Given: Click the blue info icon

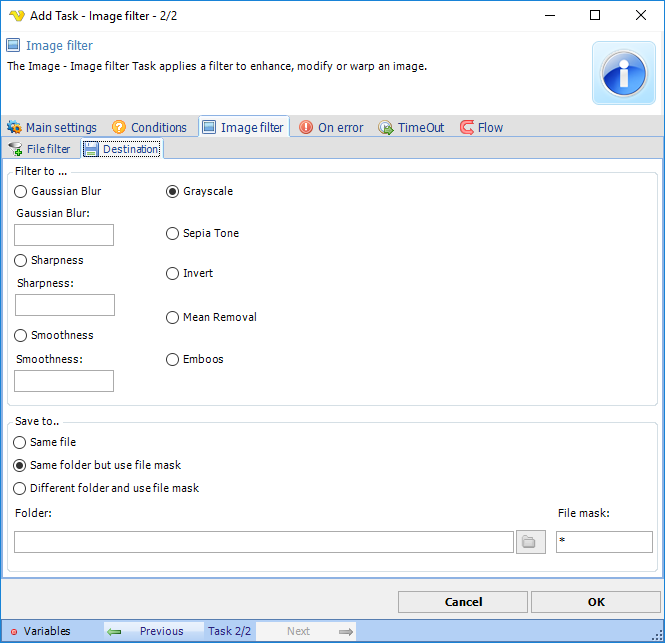Looking at the screenshot, I should [623, 73].
